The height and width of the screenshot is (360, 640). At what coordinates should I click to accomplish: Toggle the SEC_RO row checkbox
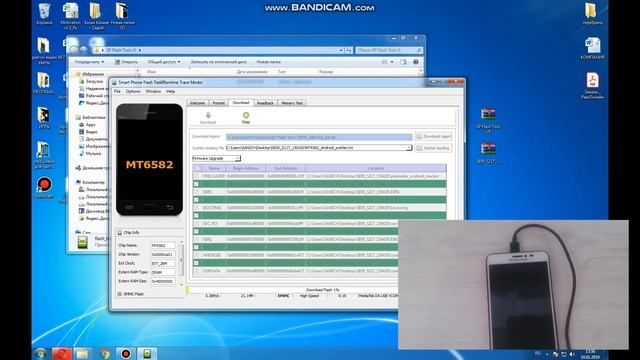(196, 224)
